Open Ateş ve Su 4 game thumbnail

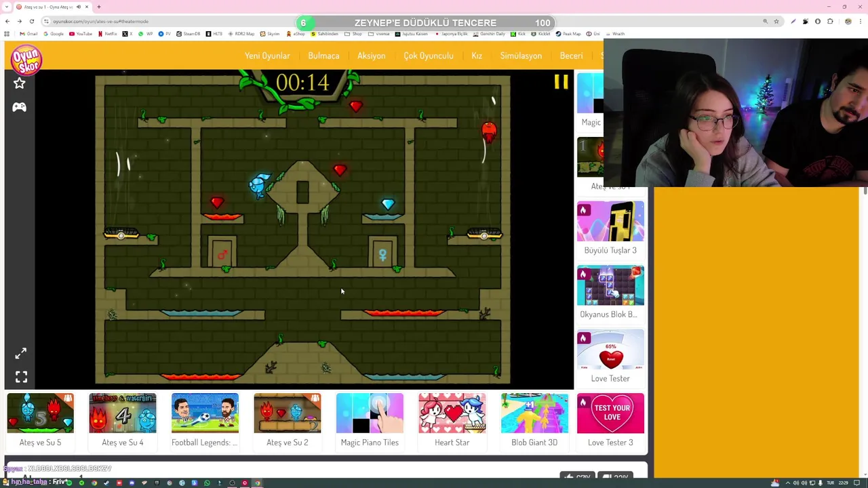coord(123,413)
